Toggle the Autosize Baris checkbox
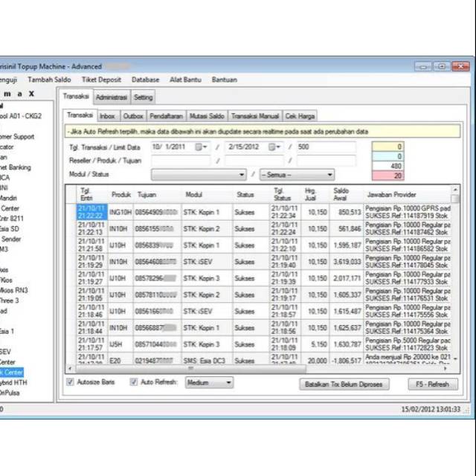 click(71, 382)
